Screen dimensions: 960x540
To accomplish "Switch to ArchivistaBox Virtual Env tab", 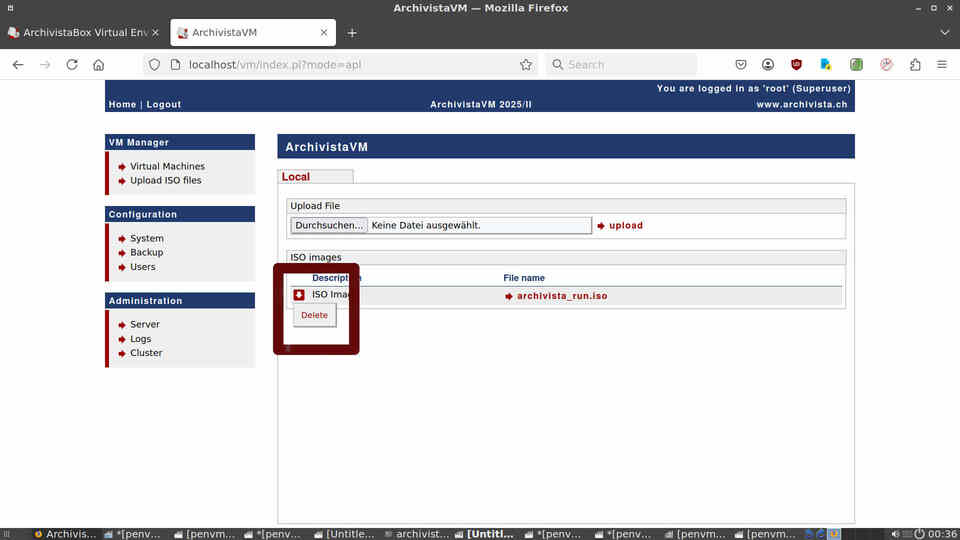I will click(x=83, y=32).
